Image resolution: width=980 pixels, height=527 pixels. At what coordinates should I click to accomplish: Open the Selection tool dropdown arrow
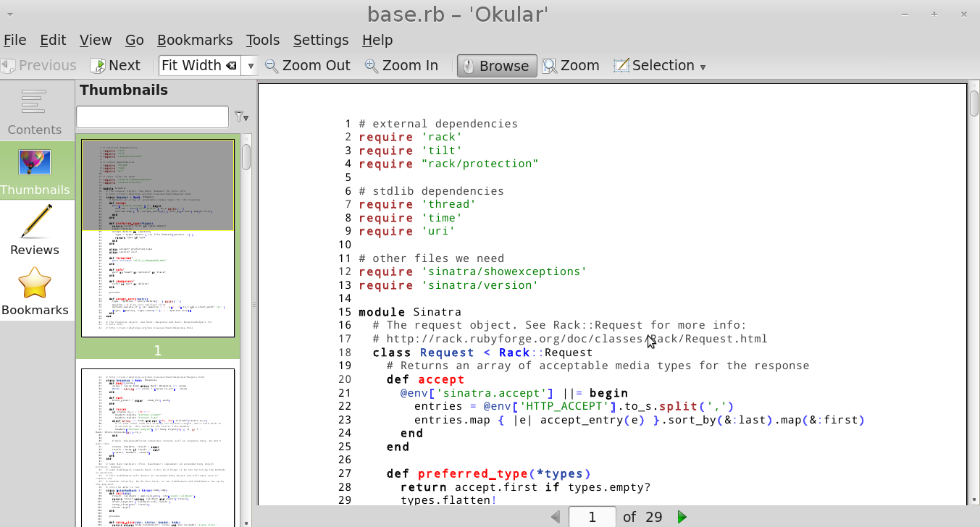pos(703,67)
